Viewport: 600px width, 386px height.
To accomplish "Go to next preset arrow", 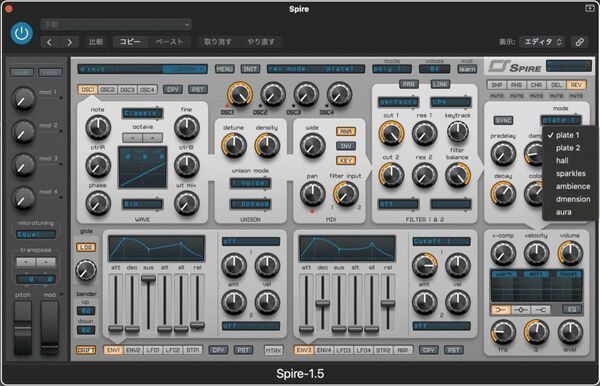I will click(x=69, y=42).
